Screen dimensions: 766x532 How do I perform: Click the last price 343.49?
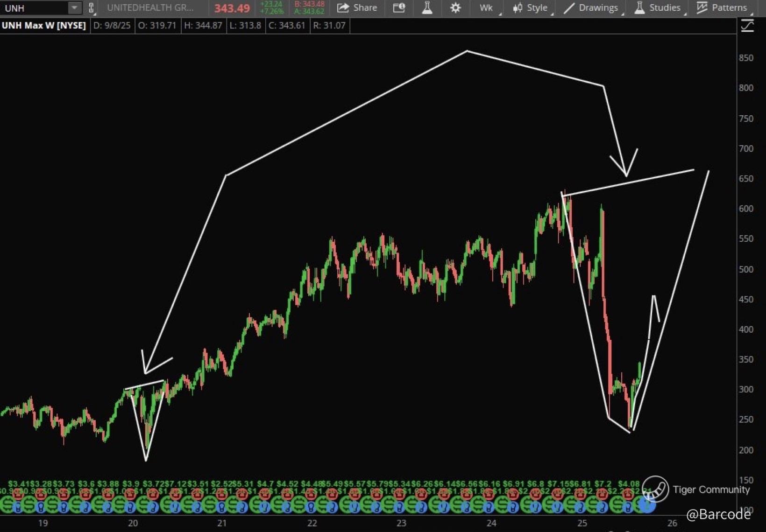[x=232, y=8]
